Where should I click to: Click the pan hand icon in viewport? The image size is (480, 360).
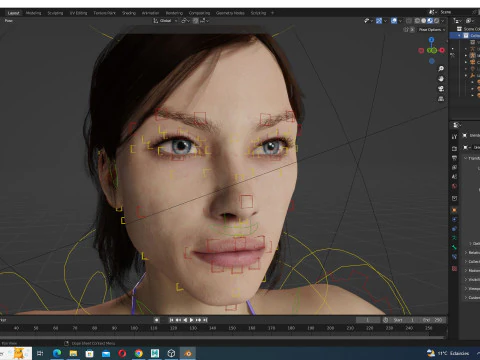441,79
